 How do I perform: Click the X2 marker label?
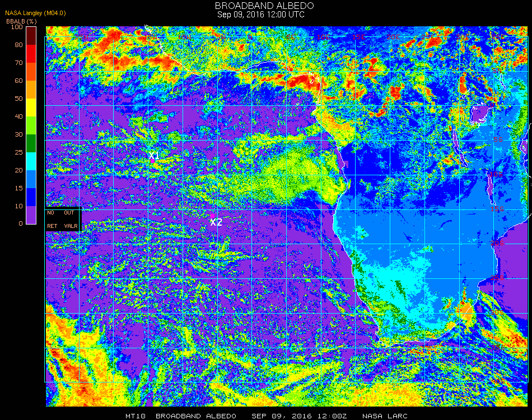(216, 222)
